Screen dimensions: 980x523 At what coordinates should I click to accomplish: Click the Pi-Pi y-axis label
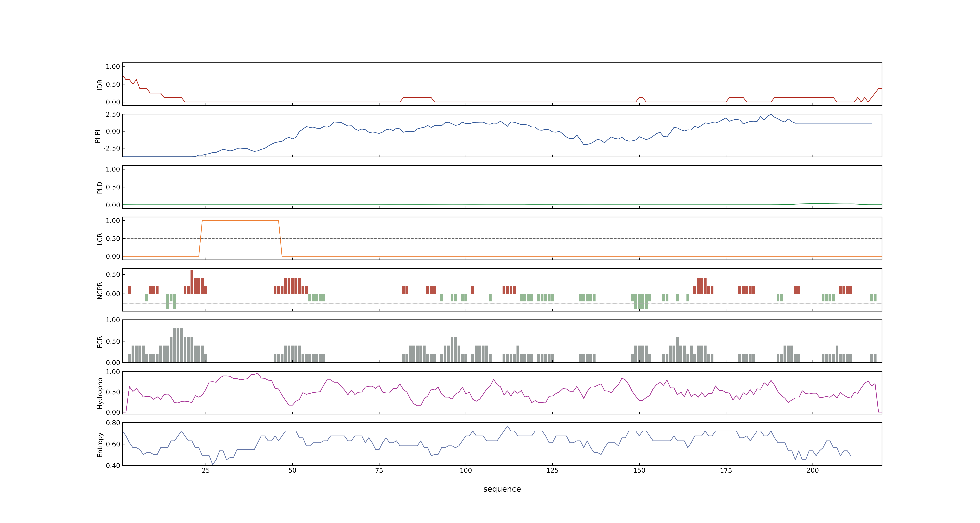(97, 136)
